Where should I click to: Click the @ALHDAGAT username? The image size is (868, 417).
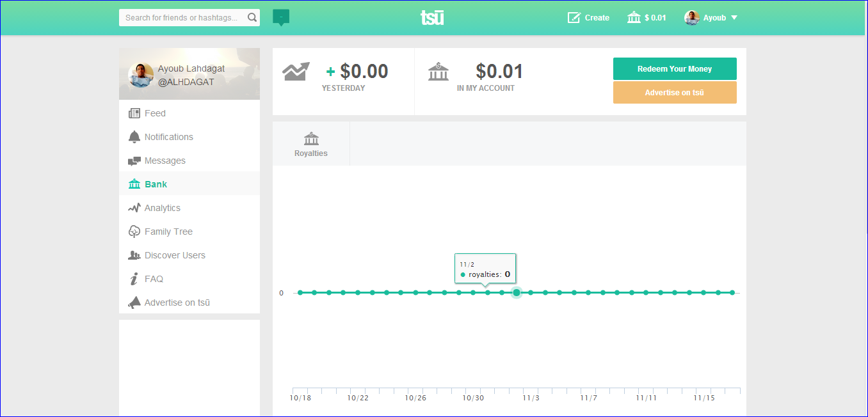click(x=186, y=83)
